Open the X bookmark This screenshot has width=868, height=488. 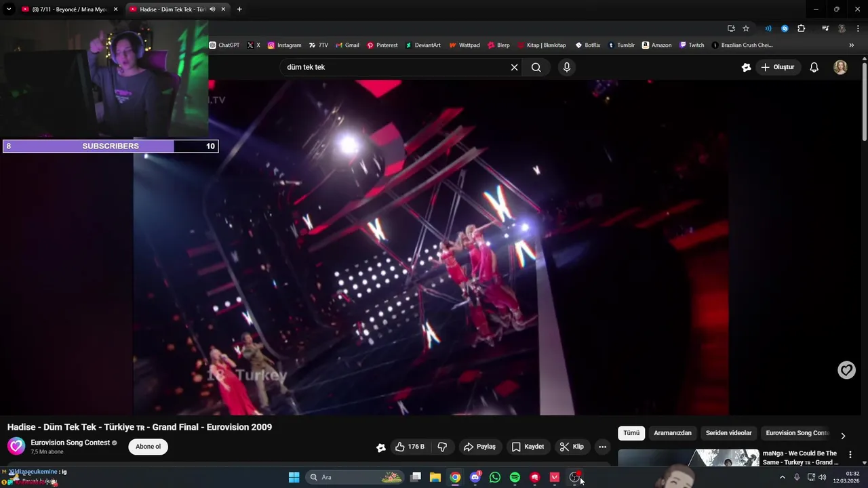[254, 45]
